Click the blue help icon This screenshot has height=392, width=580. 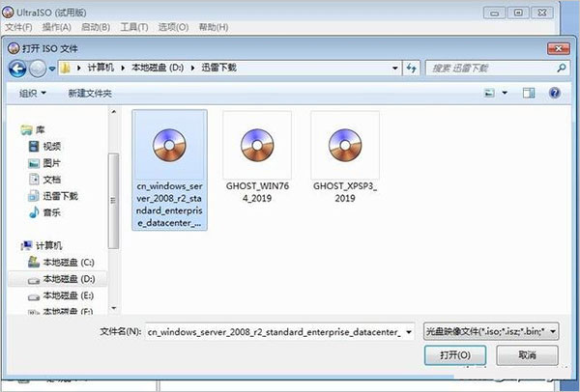555,93
